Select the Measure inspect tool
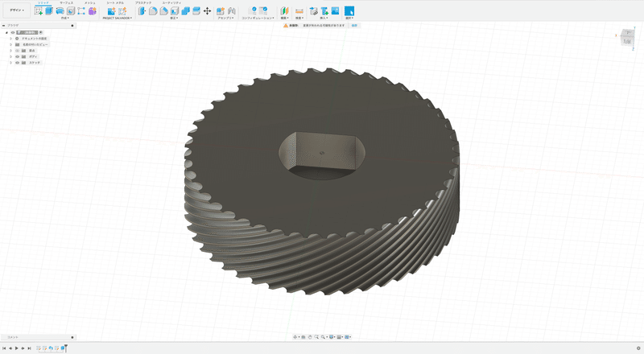 299,11
